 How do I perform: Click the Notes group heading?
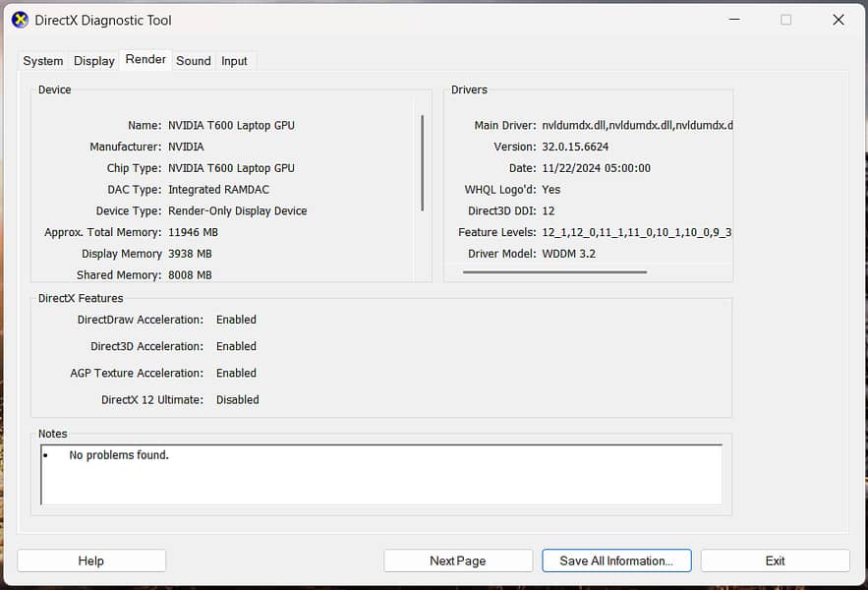coord(52,434)
